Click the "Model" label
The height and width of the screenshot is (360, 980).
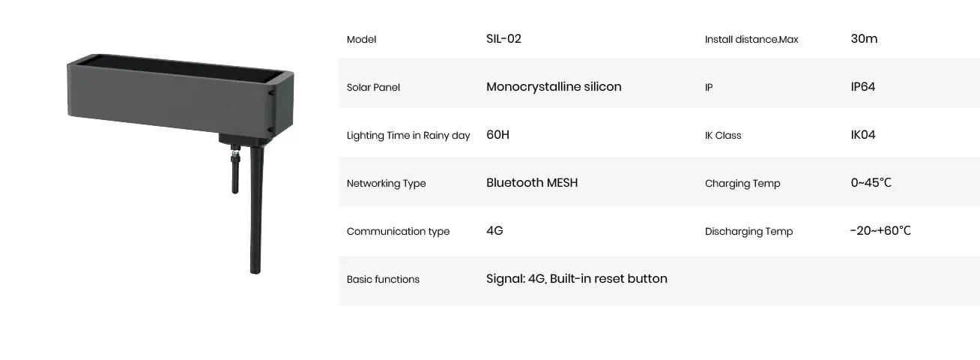[x=361, y=40]
